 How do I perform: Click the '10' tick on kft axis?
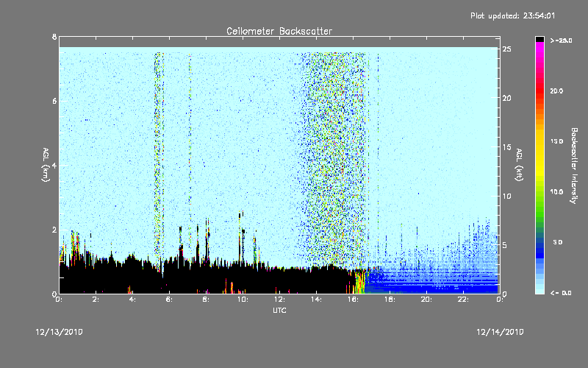click(507, 196)
